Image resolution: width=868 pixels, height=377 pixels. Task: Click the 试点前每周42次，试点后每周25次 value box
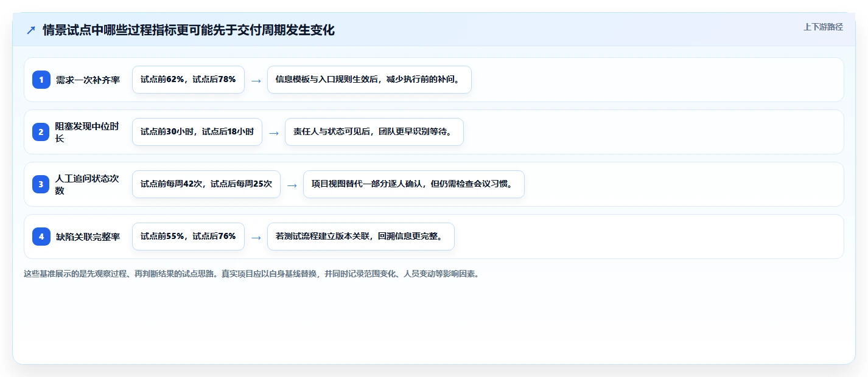tap(206, 184)
